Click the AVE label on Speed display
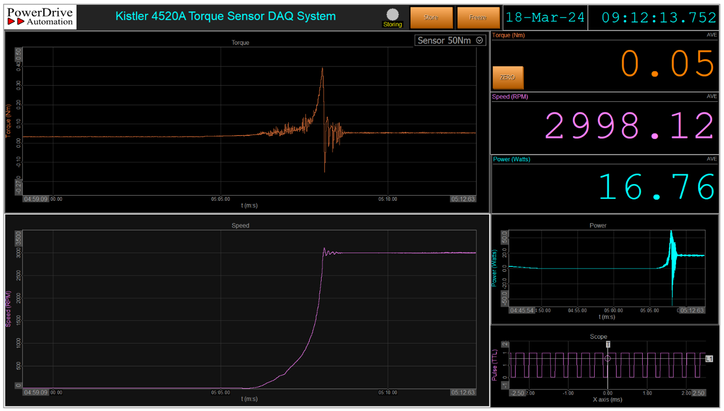The image size is (724, 411). tap(712, 97)
